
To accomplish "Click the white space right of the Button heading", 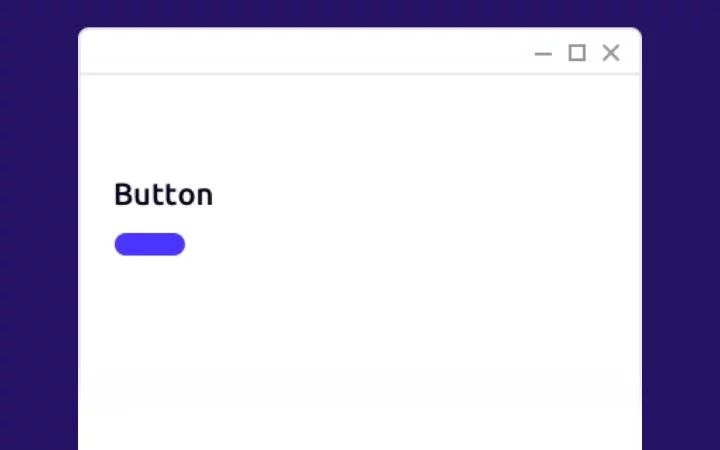I will [x=400, y=194].
